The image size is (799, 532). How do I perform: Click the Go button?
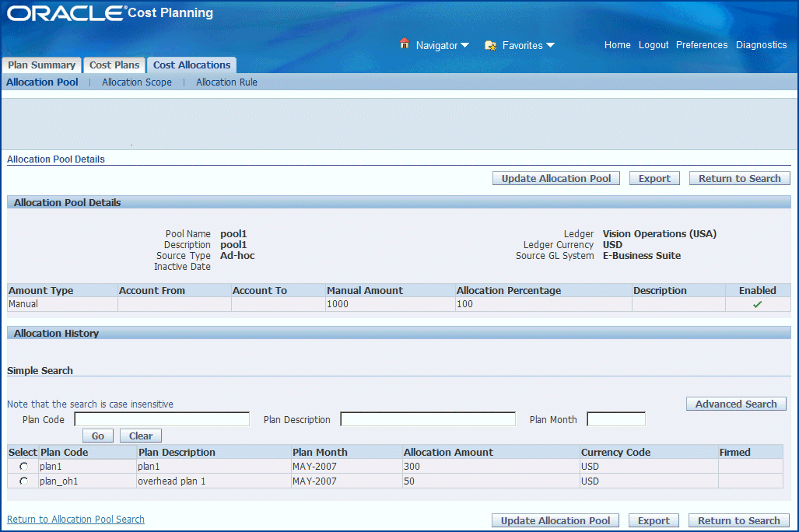tap(98, 436)
